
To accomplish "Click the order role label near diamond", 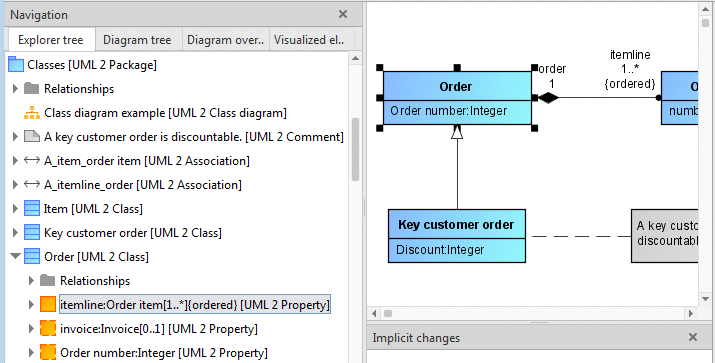I will [x=552, y=69].
